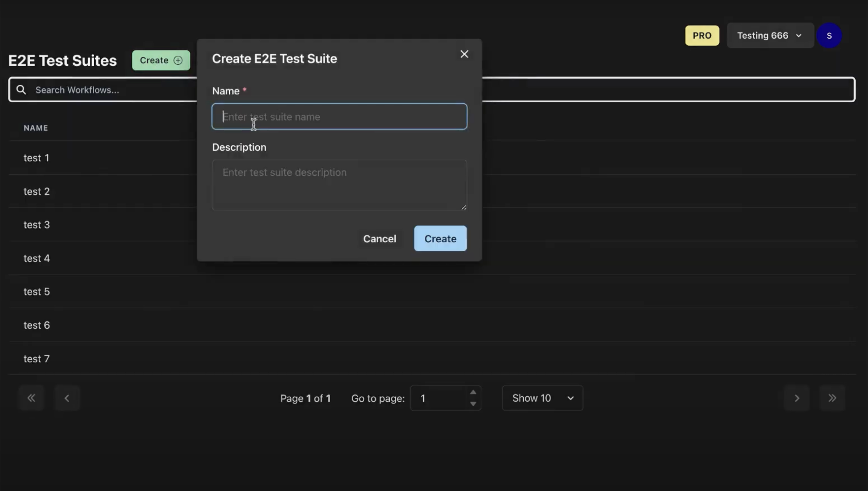Viewport: 868px width, 491px height.
Task: Go to previous page chevron
Action: (x=67, y=398)
